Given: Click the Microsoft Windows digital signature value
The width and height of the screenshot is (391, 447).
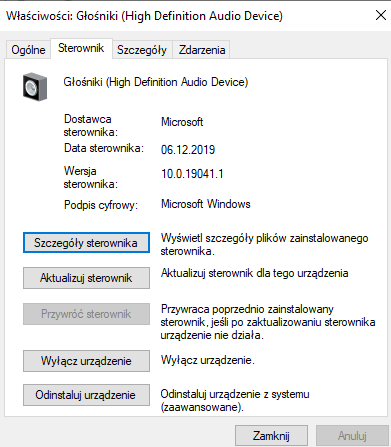Looking at the screenshot, I should (206, 204).
